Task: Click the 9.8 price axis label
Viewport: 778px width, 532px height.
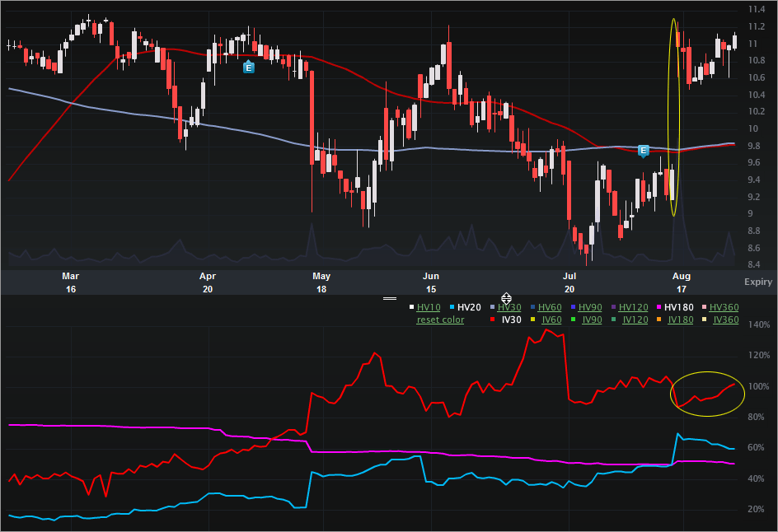Action: (x=753, y=146)
